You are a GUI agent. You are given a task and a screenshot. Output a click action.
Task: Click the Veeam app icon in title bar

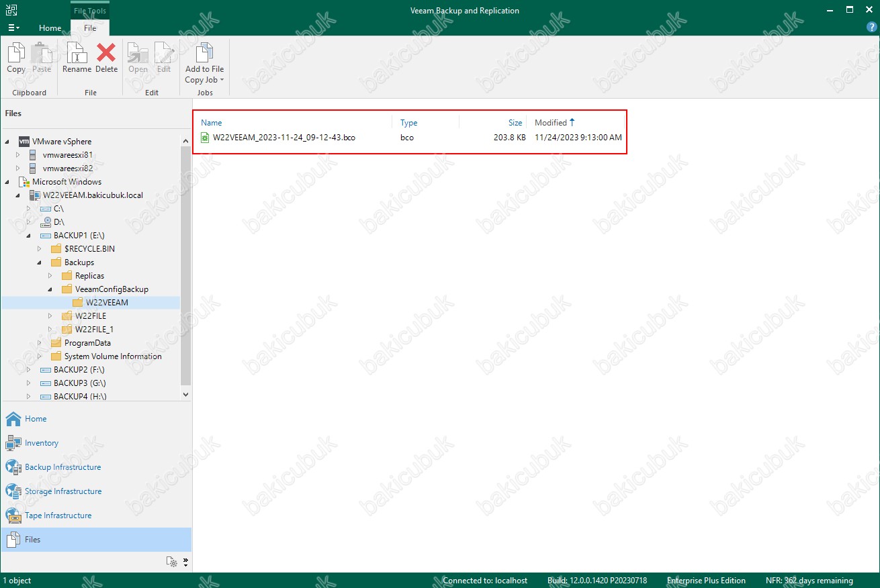pos(12,10)
